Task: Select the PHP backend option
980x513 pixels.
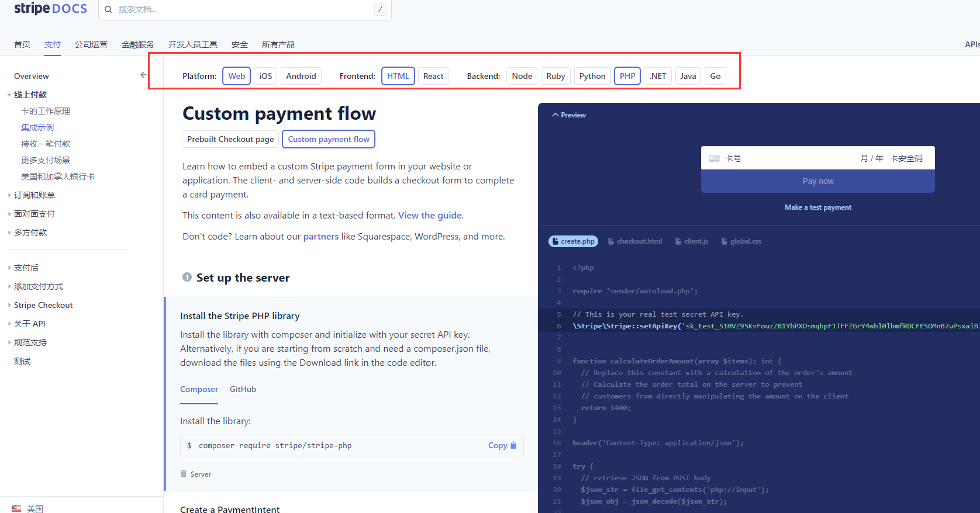Action: pyautogui.click(x=627, y=76)
